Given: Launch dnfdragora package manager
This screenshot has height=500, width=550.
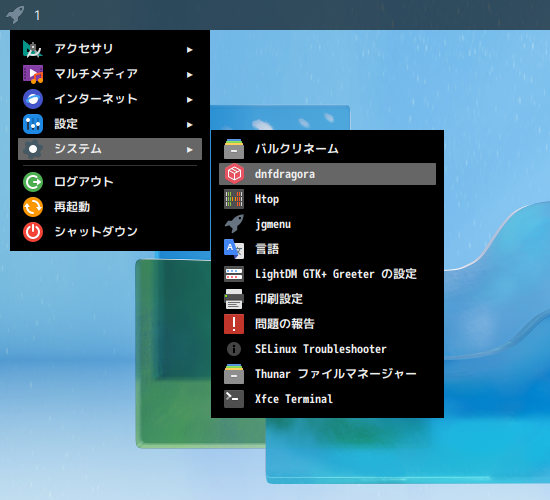Looking at the screenshot, I should [327, 174].
